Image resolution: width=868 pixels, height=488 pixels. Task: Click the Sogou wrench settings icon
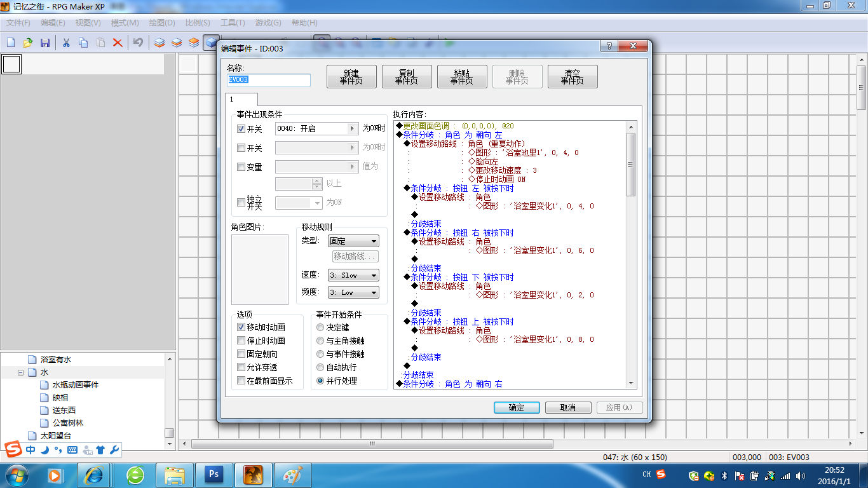[x=114, y=450]
